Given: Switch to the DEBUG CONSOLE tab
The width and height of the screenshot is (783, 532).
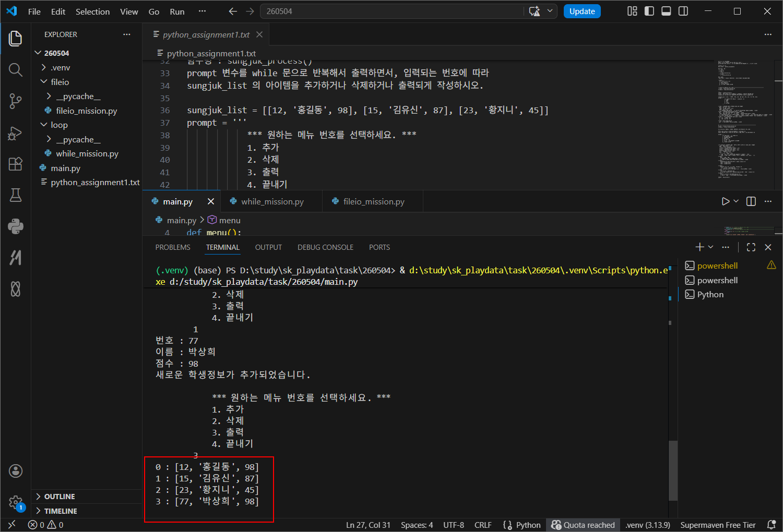Looking at the screenshot, I should [x=325, y=247].
